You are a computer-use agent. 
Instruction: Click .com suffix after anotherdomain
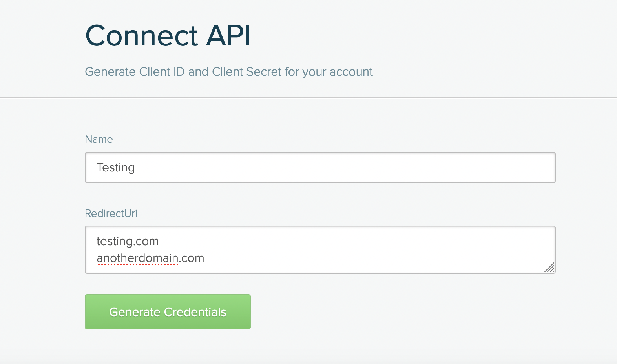(x=192, y=258)
